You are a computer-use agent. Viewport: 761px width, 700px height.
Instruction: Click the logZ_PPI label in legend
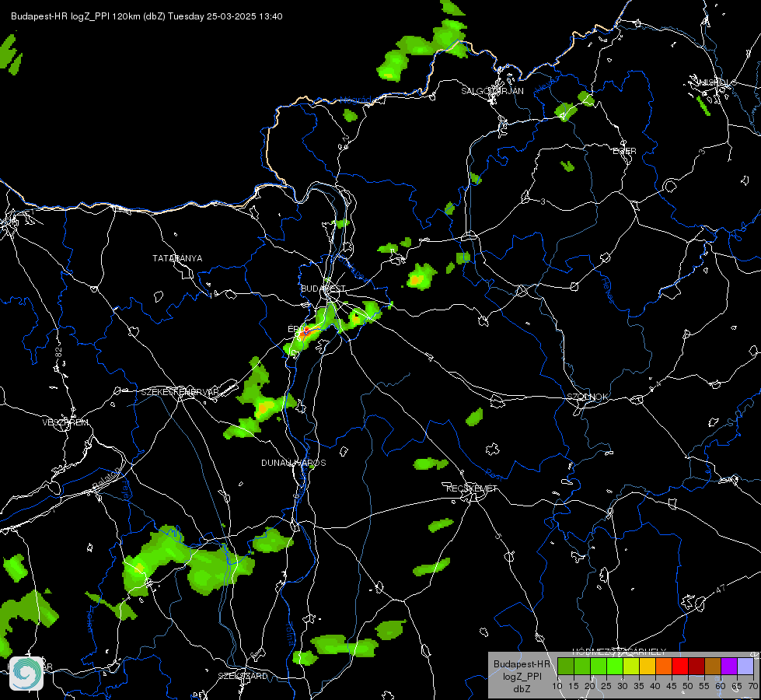point(522,676)
